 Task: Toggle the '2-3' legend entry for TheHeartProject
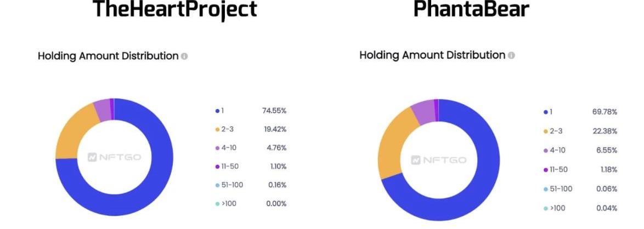tap(225, 129)
